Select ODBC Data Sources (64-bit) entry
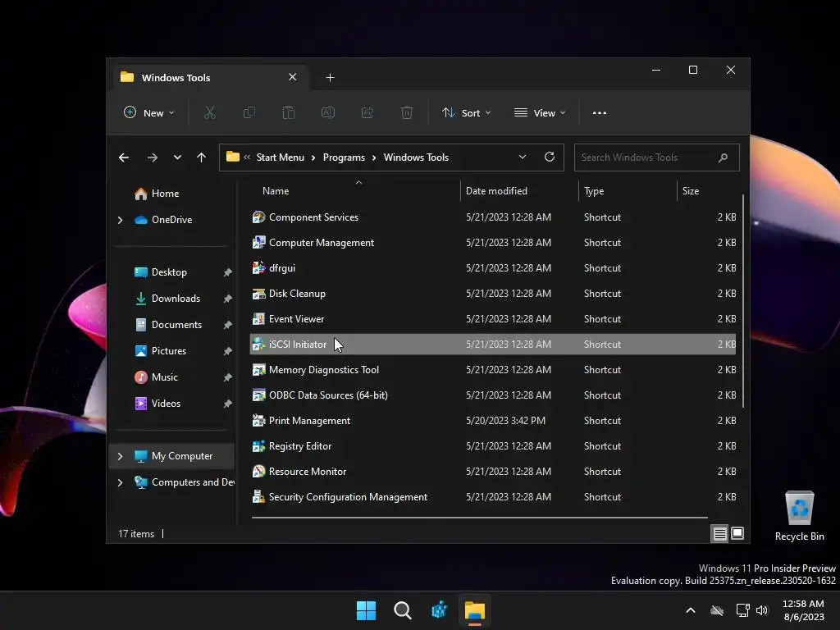840x630 pixels. point(328,395)
